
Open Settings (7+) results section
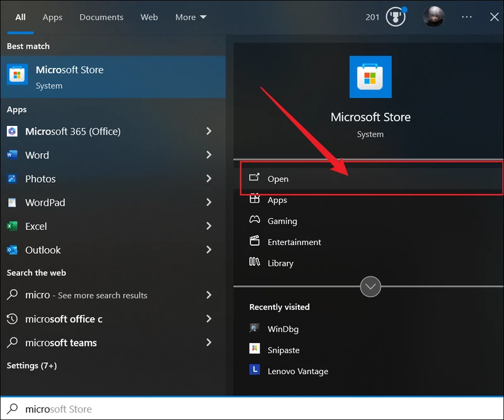coord(31,365)
